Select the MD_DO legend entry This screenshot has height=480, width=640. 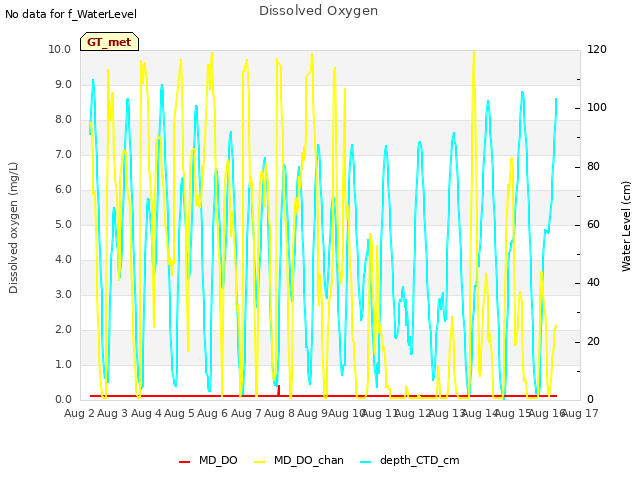pos(208,460)
